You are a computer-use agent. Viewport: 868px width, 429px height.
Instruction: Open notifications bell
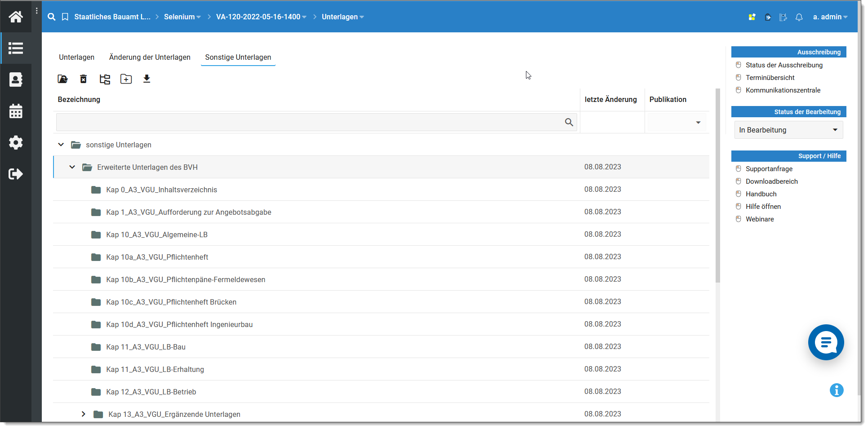click(799, 17)
